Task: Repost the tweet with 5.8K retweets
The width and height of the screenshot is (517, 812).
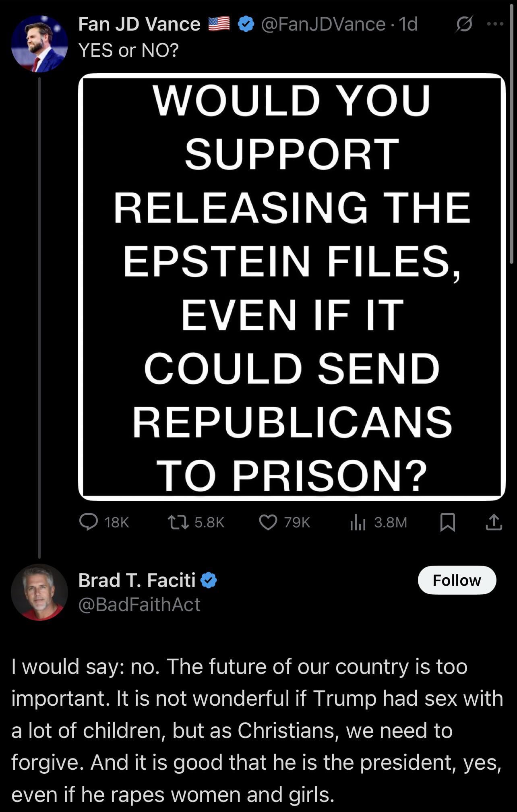Action: pyautogui.click(x=196, y=522)
